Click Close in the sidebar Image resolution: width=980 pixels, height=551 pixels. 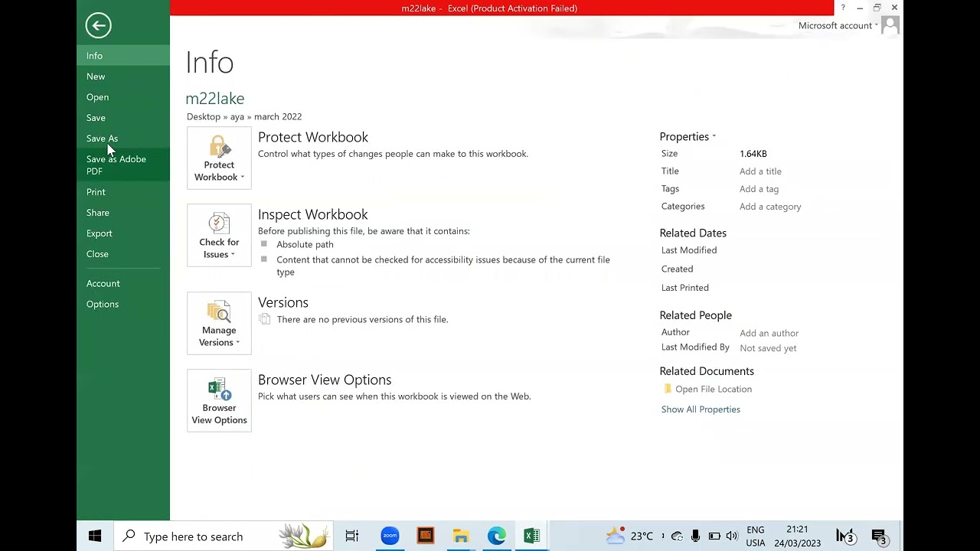click(x=123, y=254)
